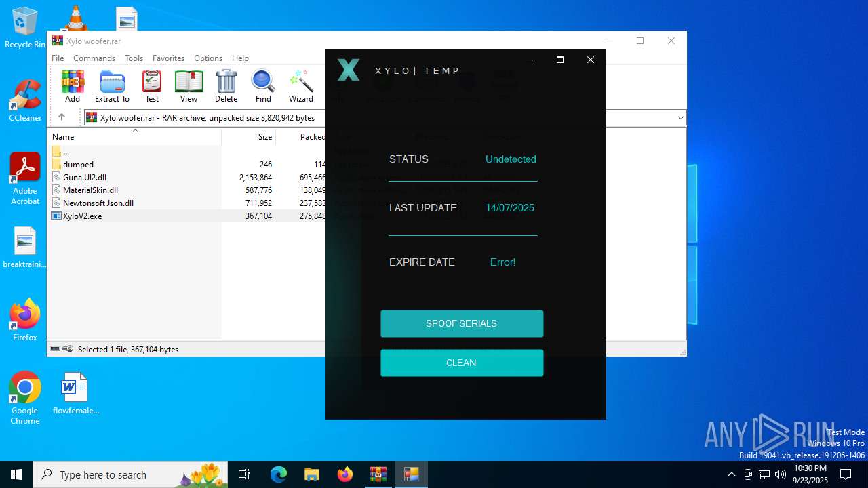Open the Tools menu
Screen dimensions: 868x488
coord(134,58)
